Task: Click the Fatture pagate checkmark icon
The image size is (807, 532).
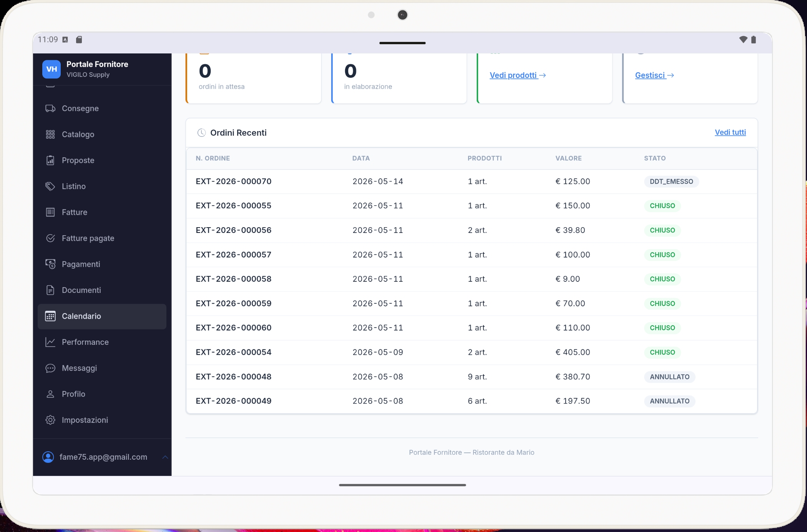Action: pos(50,238)
